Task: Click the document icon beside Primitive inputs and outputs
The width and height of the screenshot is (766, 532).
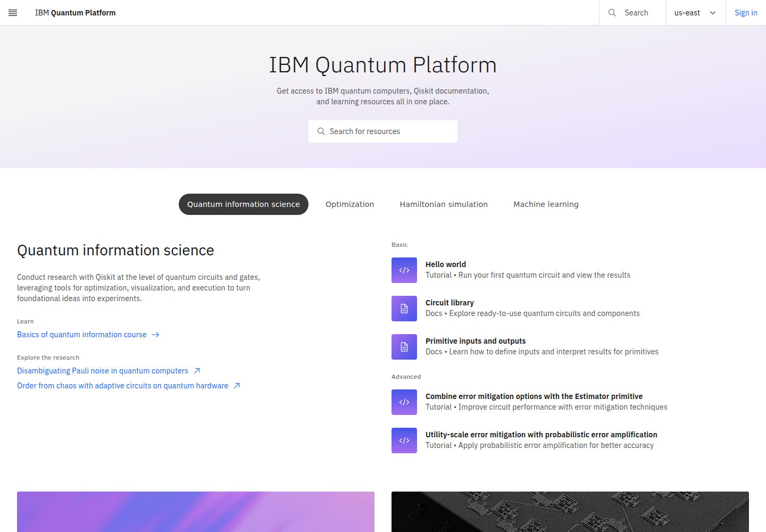Action: pos(404,347)
